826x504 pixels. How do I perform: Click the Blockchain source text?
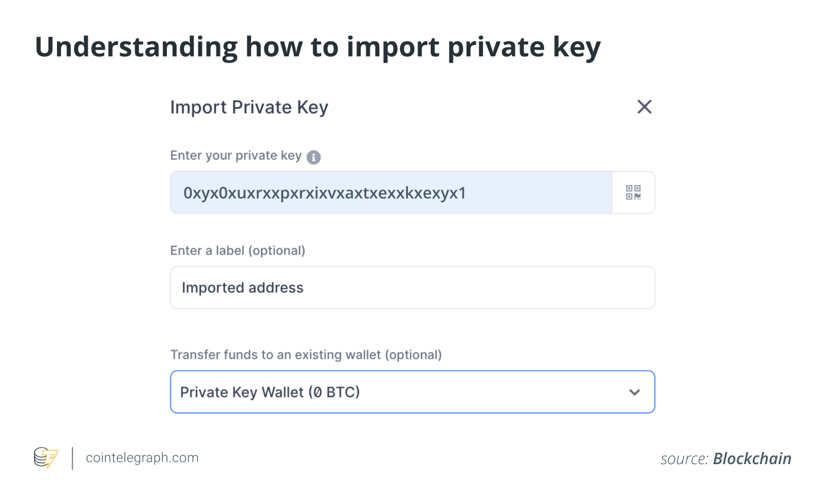tap(752, 458)
